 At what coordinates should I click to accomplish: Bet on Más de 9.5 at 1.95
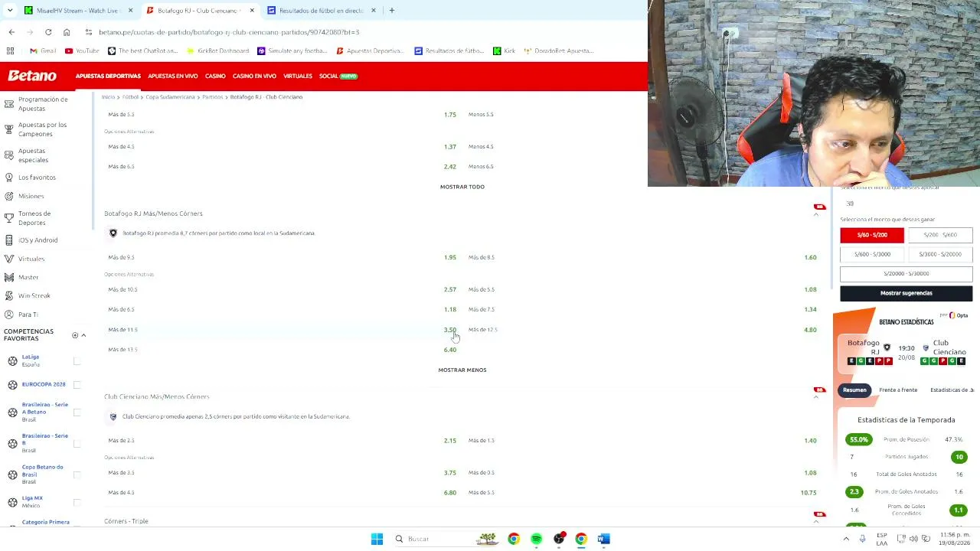click(282, 258)
